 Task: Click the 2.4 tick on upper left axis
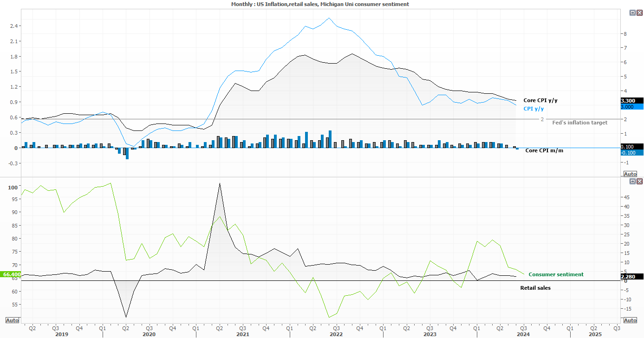[13, 26]
